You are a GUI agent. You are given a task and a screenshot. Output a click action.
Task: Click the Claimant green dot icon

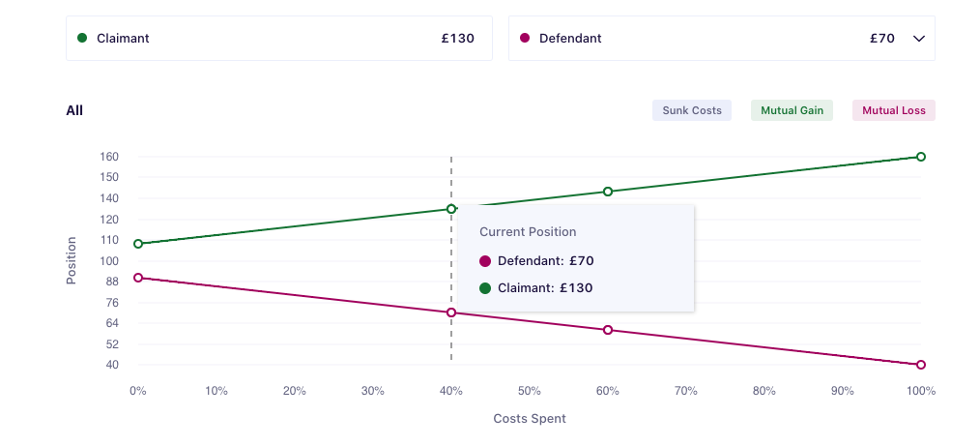click(82, 39)
